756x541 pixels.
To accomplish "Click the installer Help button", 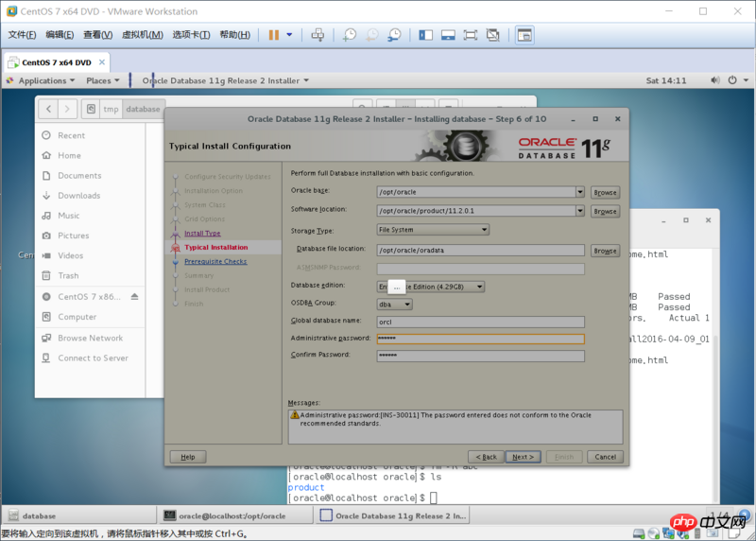I will (x=188, y=457).
